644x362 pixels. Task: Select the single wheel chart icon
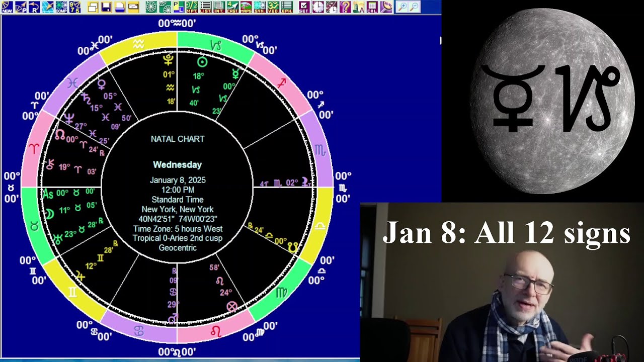151,7
